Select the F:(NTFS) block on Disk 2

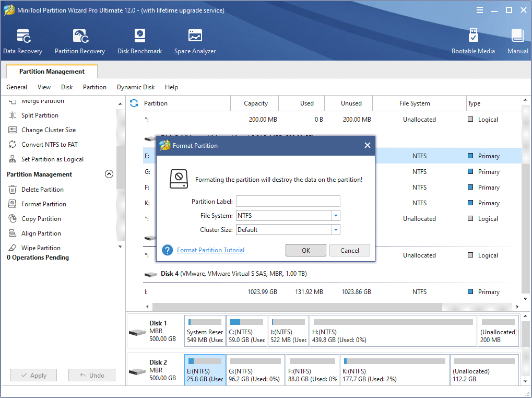313,370
